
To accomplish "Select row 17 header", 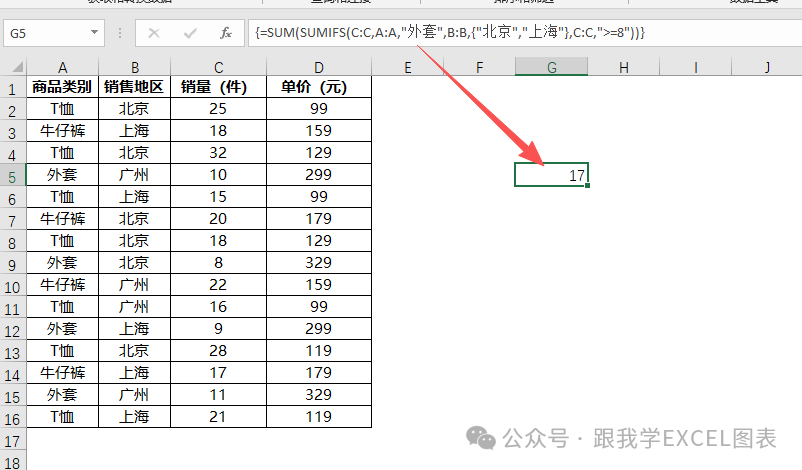I will coord(12,441).
